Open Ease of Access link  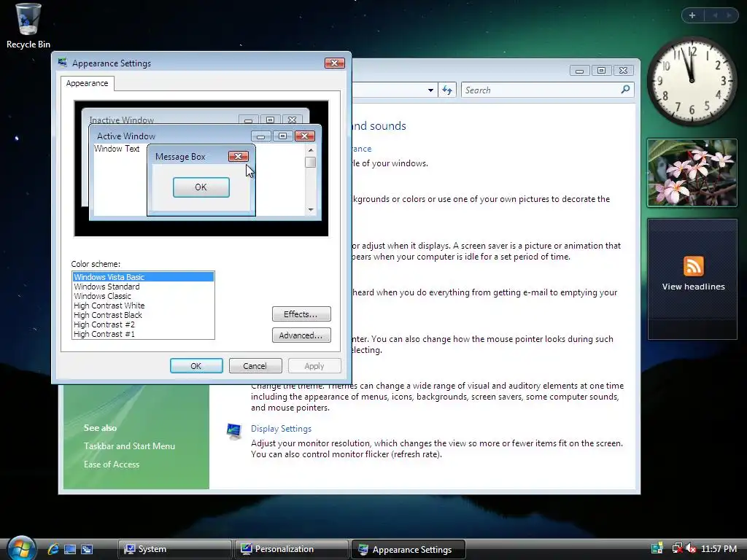point(112,464)
